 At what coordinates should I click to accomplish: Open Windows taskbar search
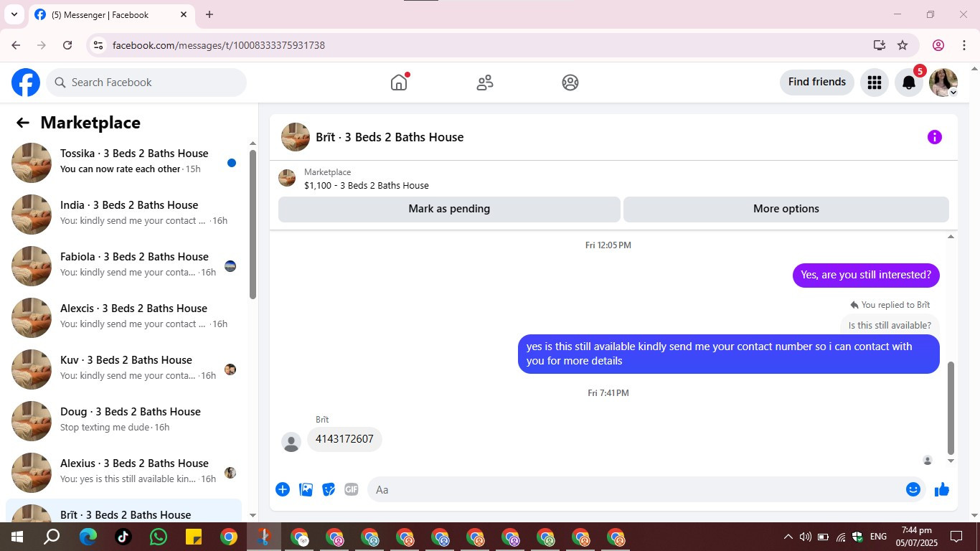[x=52, y=537]
